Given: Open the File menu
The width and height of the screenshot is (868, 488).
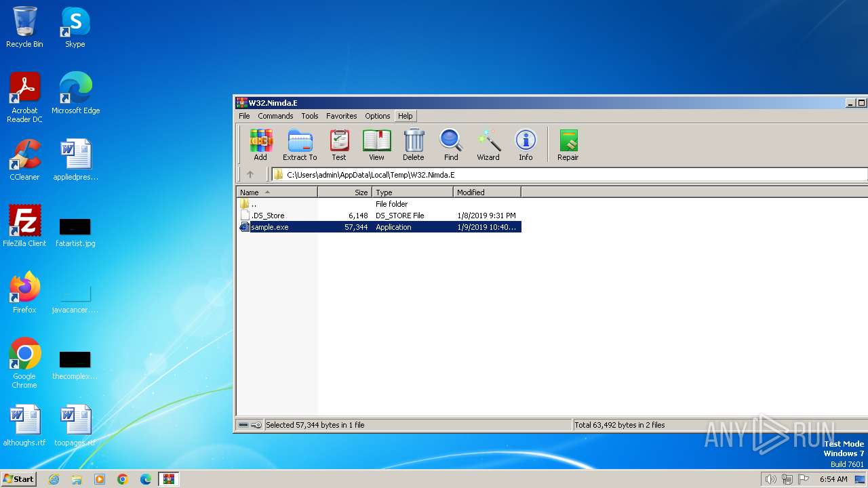Looking at the screenshot, I should tap(244, 116).
